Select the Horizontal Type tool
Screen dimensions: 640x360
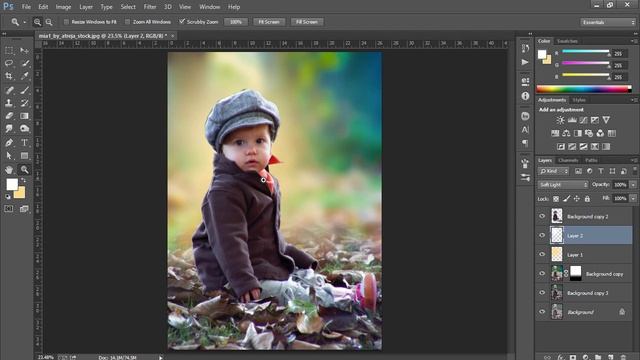point(24,142)
